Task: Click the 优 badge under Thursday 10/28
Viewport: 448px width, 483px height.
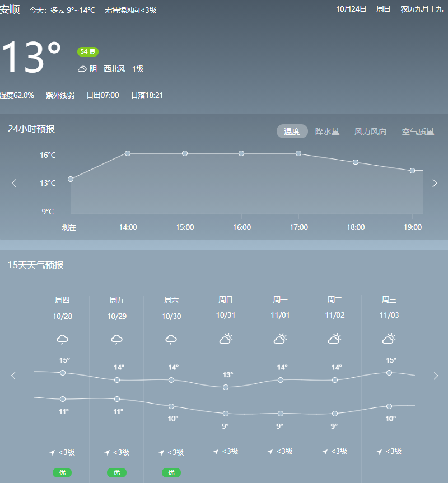Action: click(x=62, y=472)
